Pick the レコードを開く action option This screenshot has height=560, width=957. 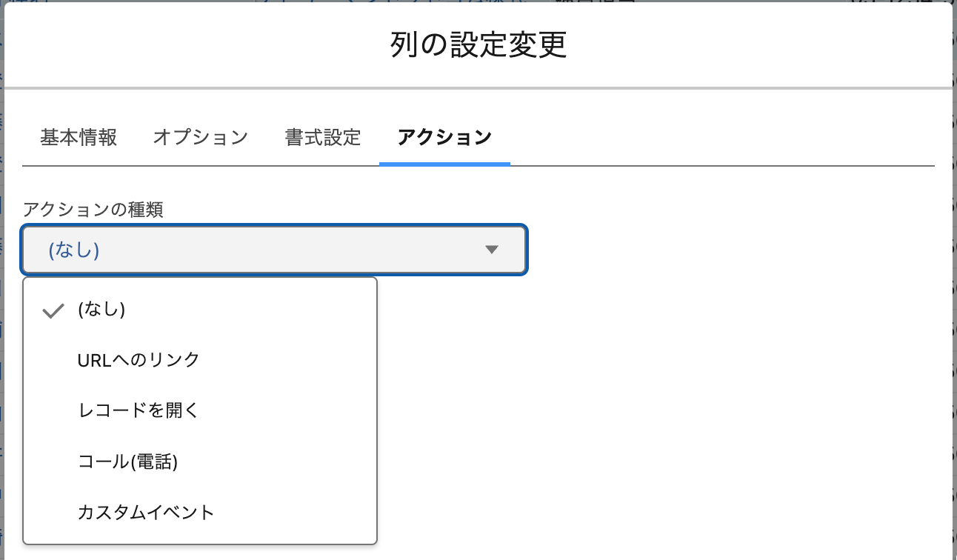(139, 411)
